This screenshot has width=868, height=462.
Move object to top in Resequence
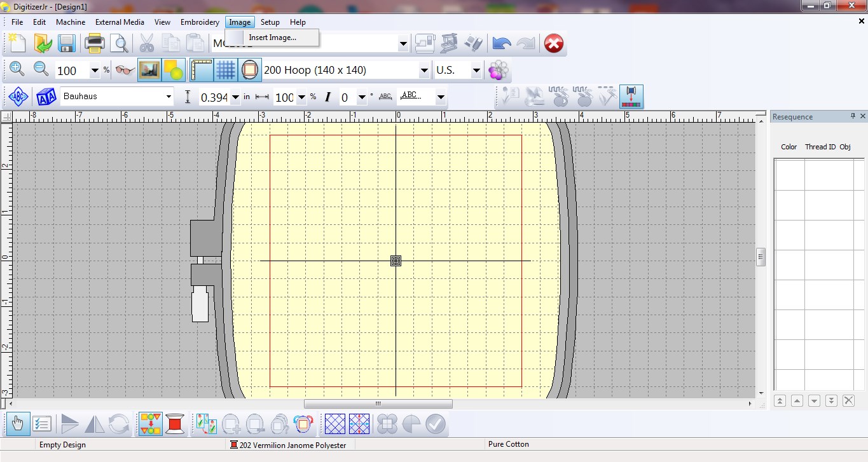click(780, 400)
